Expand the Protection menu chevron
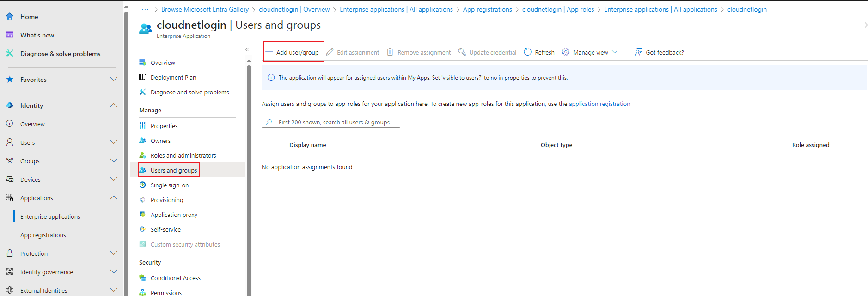The width and height of the screenshot is (868, 296). 114,253
